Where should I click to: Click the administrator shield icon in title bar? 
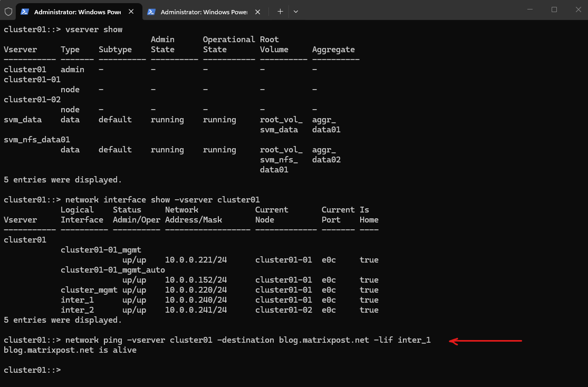8,11
